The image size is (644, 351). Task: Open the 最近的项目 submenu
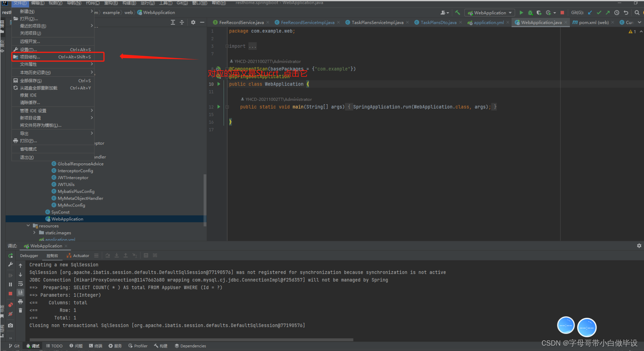(53, 26)
